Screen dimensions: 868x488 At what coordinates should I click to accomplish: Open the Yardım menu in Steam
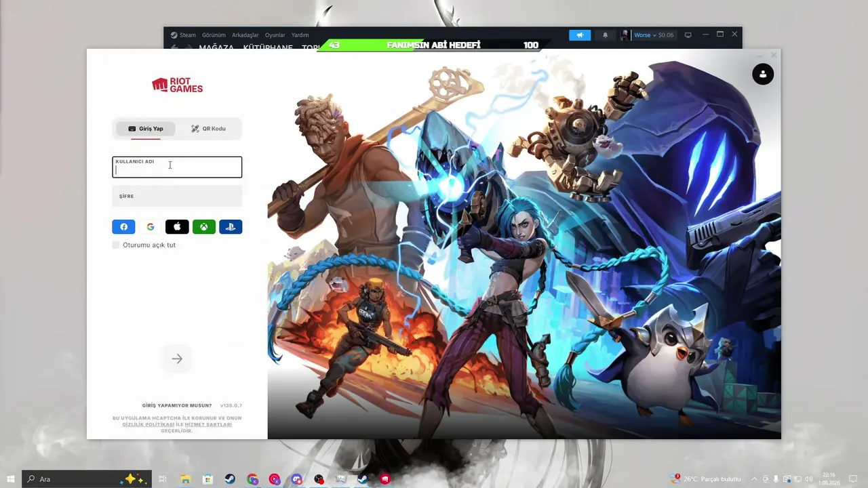point(300,35)
